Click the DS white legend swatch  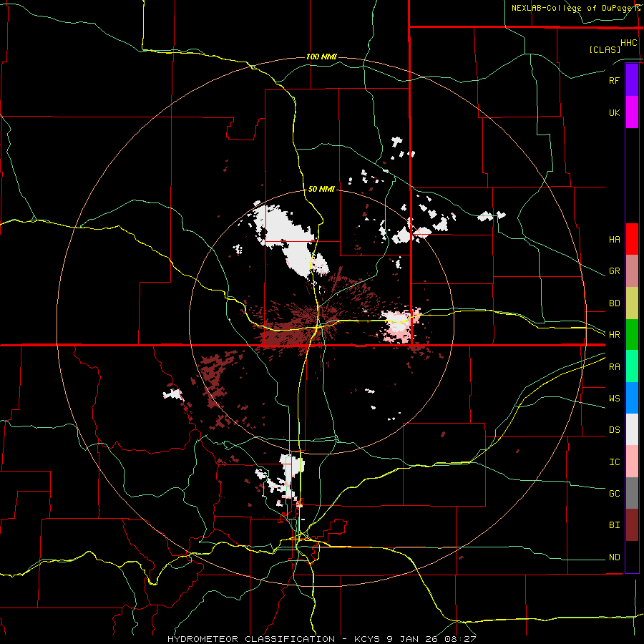[x=632, y=429]
